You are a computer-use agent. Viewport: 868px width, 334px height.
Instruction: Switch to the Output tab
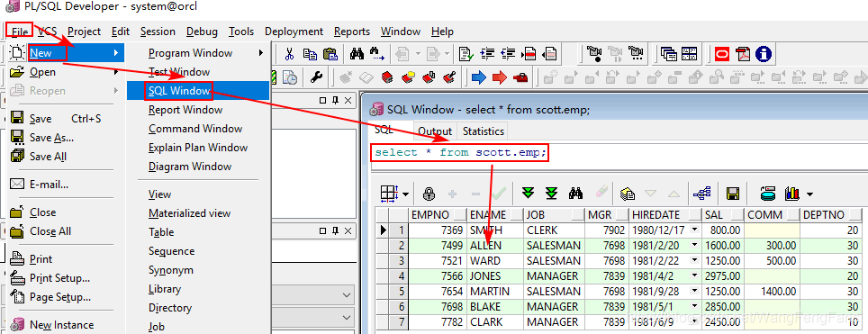(x=435, y=131)
